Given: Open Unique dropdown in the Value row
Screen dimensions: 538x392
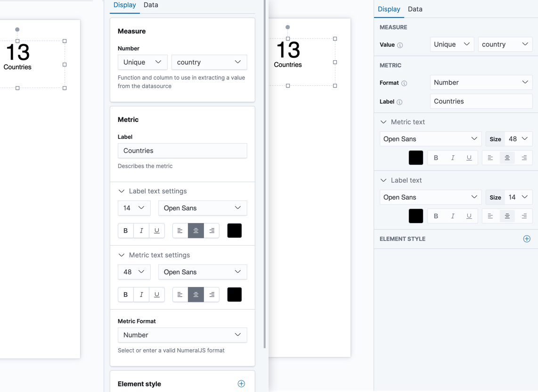Looking at the screenshot, I should click(x=452, y=44).
